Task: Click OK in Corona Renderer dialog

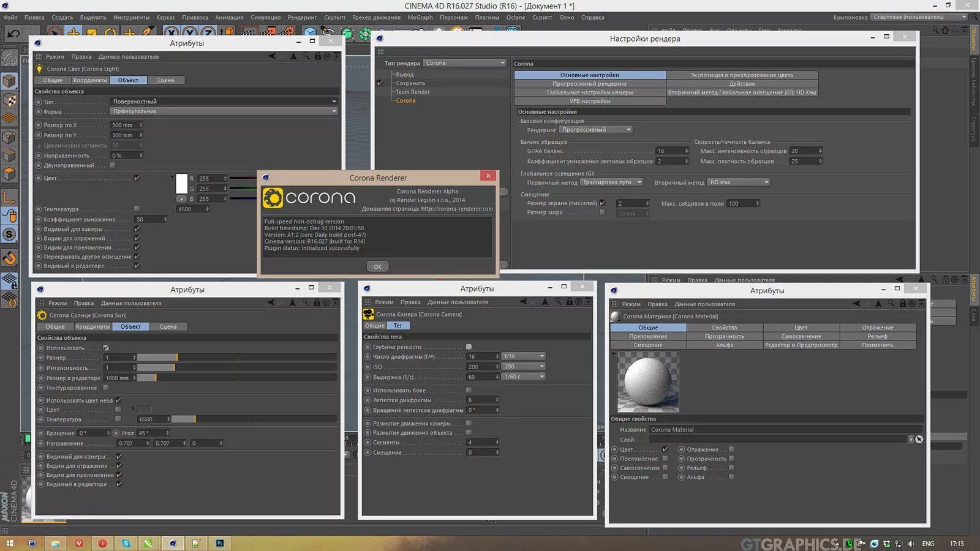Action: pyautogui.click(x=377, y=266)
